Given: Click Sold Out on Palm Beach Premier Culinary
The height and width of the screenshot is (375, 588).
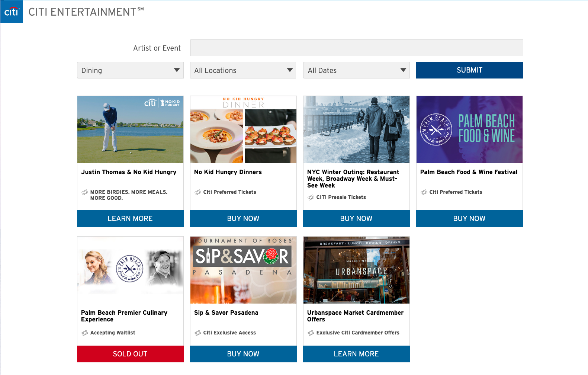Looking at the screenshot, I should point(130,354).
